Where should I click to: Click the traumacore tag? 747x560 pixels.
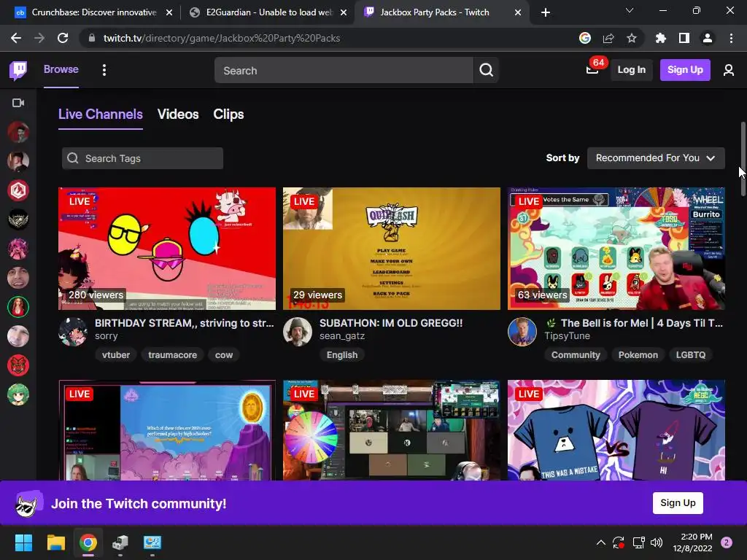click(x=172, y=355)
